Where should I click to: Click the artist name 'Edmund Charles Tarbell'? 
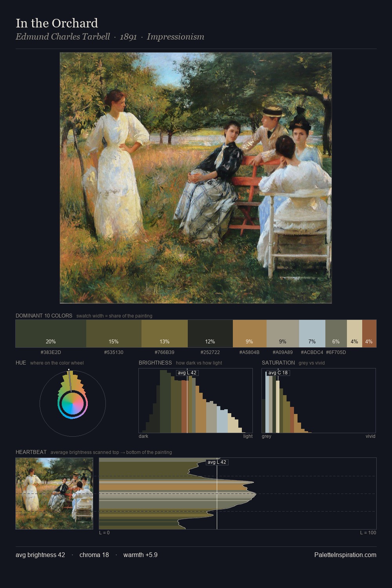coord(63,37)
